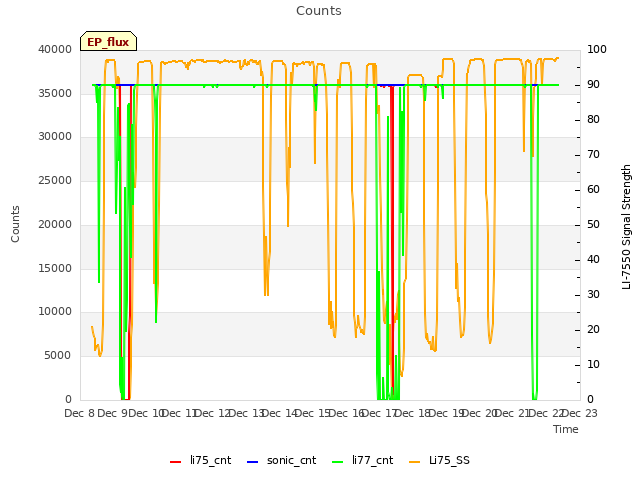Toggle li75_cnt legend entry
The image size is (640, 480).
point(200,461)
